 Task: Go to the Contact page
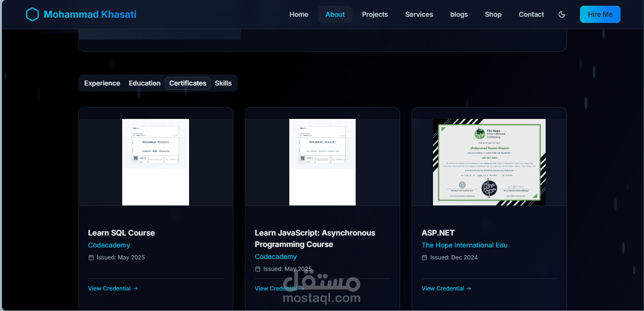click(531, 14)
